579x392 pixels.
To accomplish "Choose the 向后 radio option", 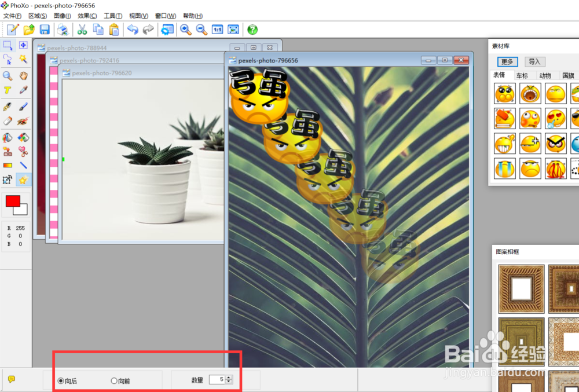I will pyautogui.click(x=68, y=380).
